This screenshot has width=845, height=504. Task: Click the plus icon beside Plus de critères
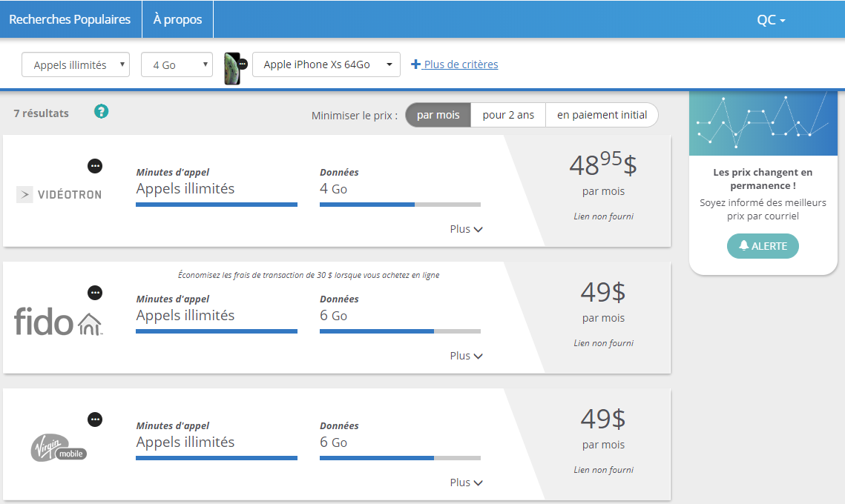click(415, 64)
